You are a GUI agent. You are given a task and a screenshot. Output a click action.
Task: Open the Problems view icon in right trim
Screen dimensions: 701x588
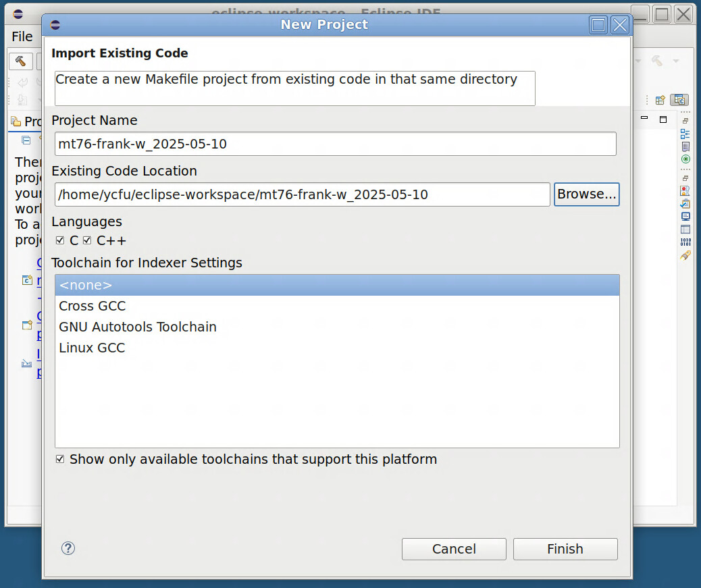(685, 191)
